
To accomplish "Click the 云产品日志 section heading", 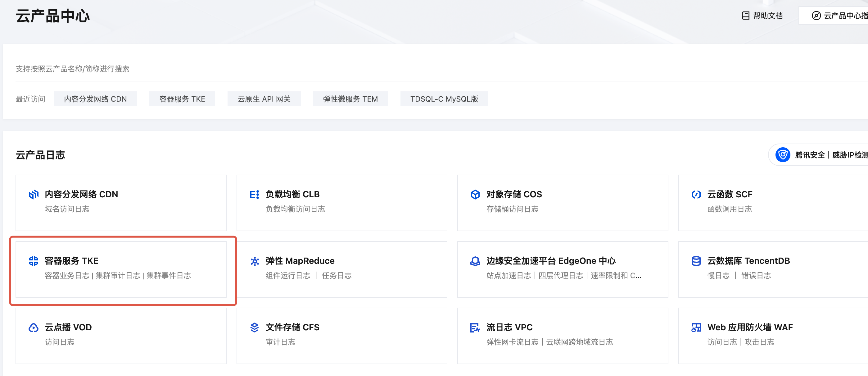I will click(x=40, y=155).
